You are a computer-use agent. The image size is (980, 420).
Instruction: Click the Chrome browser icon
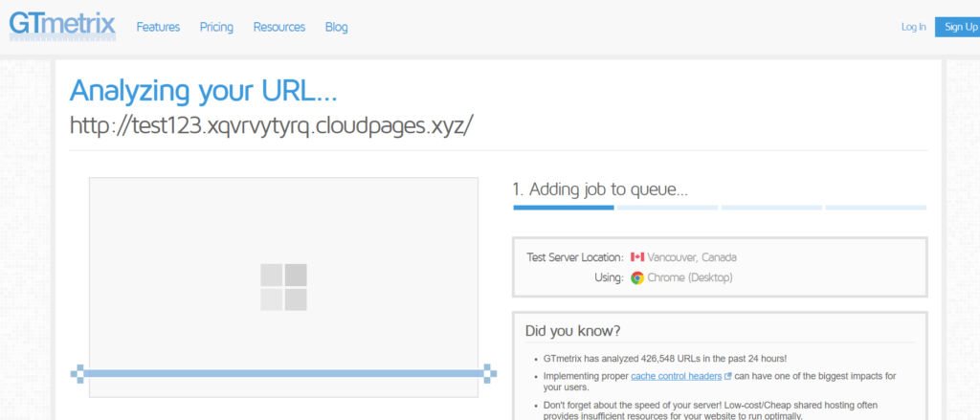[x=636, y=278]
